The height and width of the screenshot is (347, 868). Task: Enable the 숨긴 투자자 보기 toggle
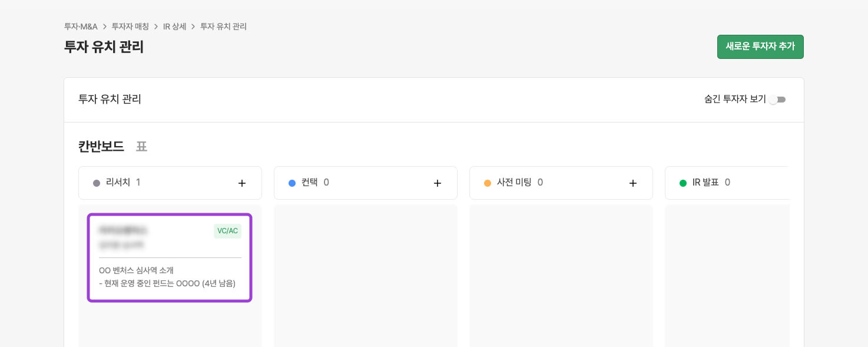777,100
